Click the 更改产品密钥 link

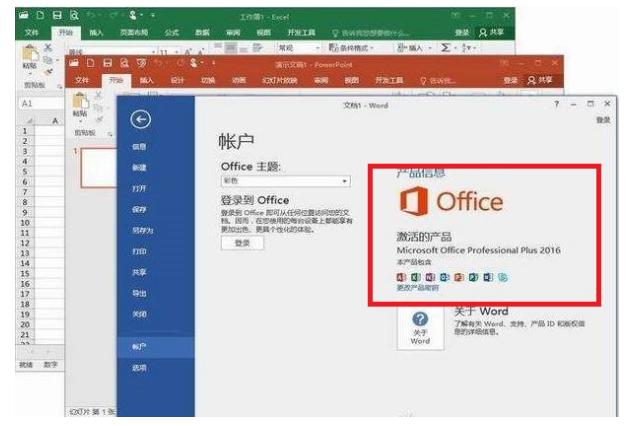(417, 288)
